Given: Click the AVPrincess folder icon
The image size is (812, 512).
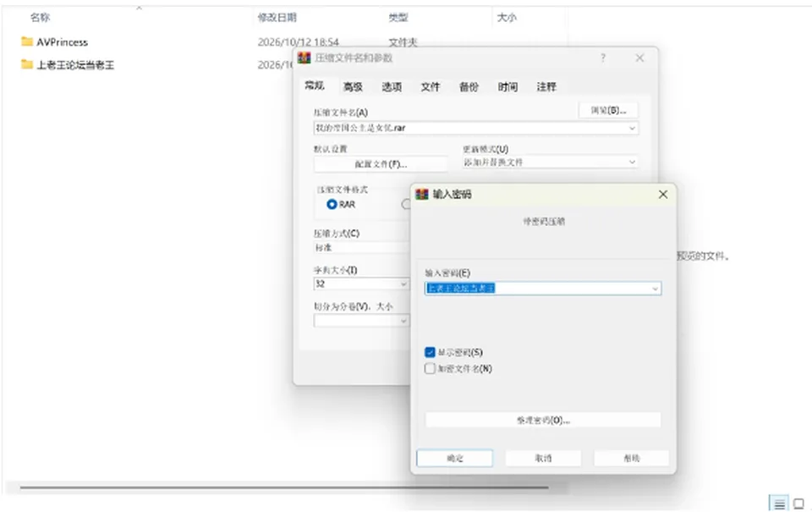Looking at the screenshot, I should [27, 41].
